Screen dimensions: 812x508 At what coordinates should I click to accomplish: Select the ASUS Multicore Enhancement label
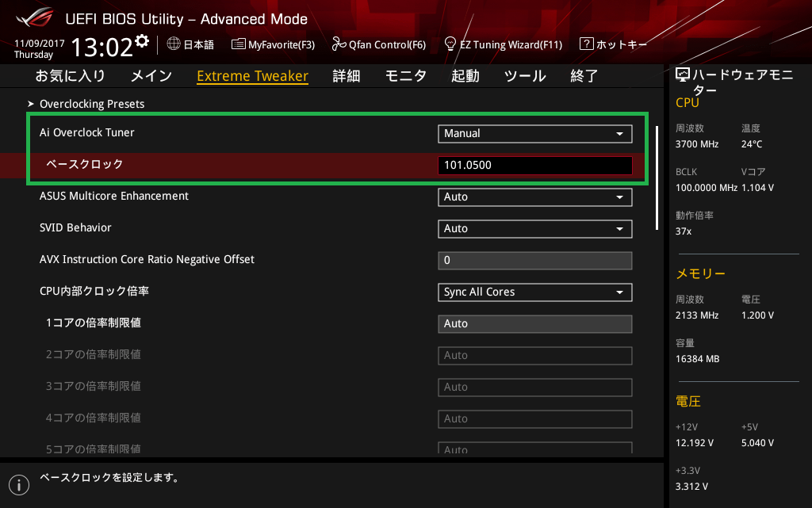pyautogui.click(x=114, y=196)
